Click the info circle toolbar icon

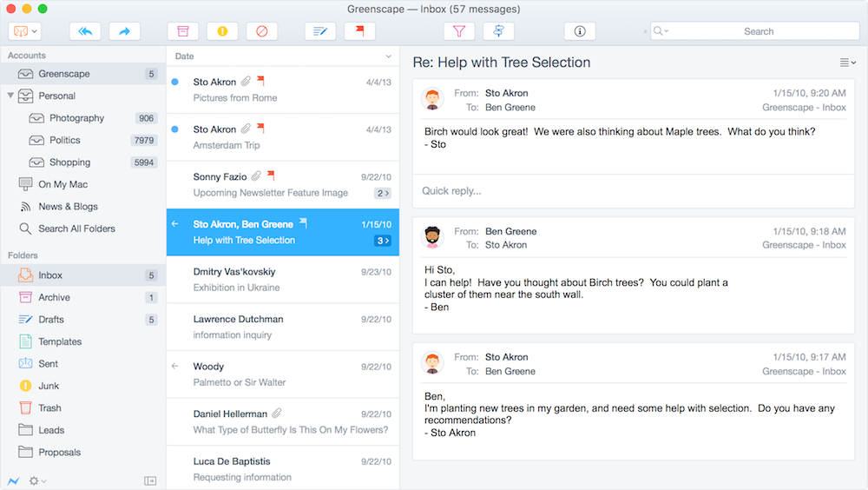coord(580,31)
